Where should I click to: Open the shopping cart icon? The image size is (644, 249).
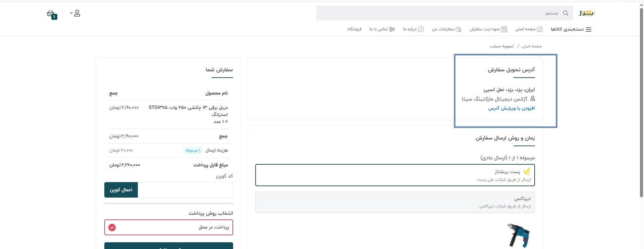pos(51,14)
